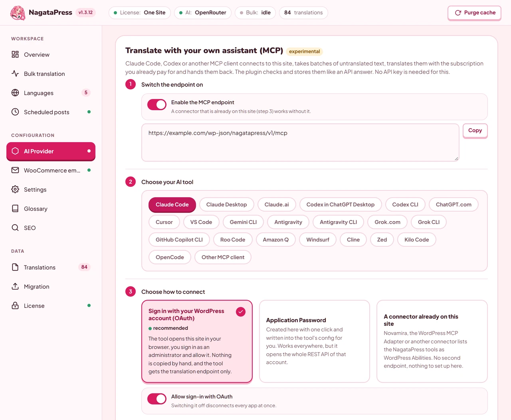Select the ChatGPT.com tool chip
The height and width of the screenshot is (420, 511).
pyautogui.click(x=454, y=204)
